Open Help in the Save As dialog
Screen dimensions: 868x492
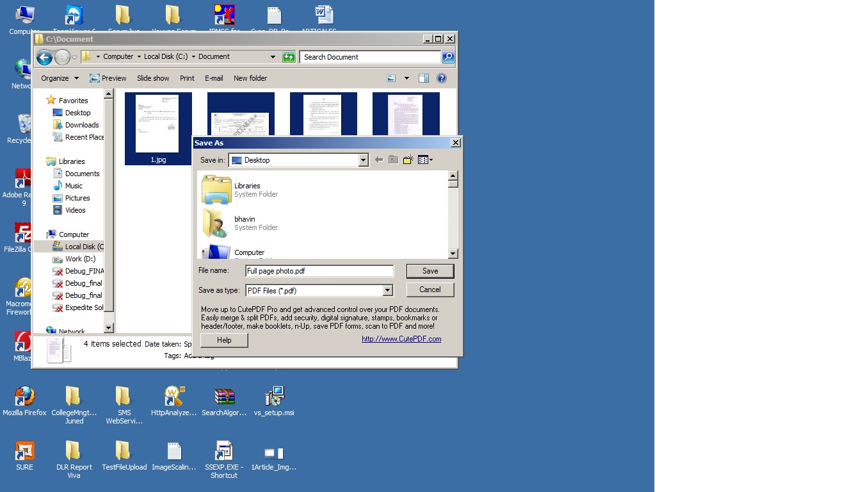pyautogui.click(x=224, y=340)
